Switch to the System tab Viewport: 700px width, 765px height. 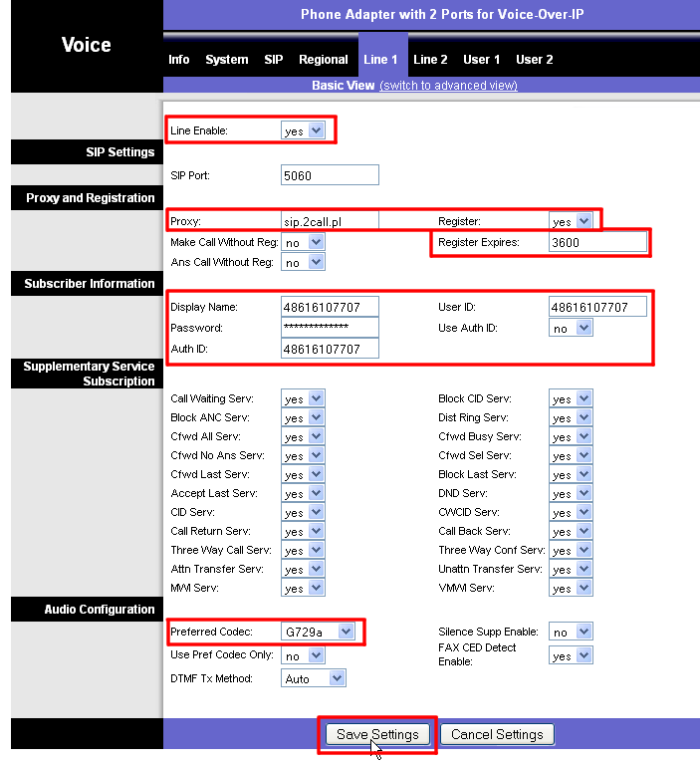pos(226,60)
